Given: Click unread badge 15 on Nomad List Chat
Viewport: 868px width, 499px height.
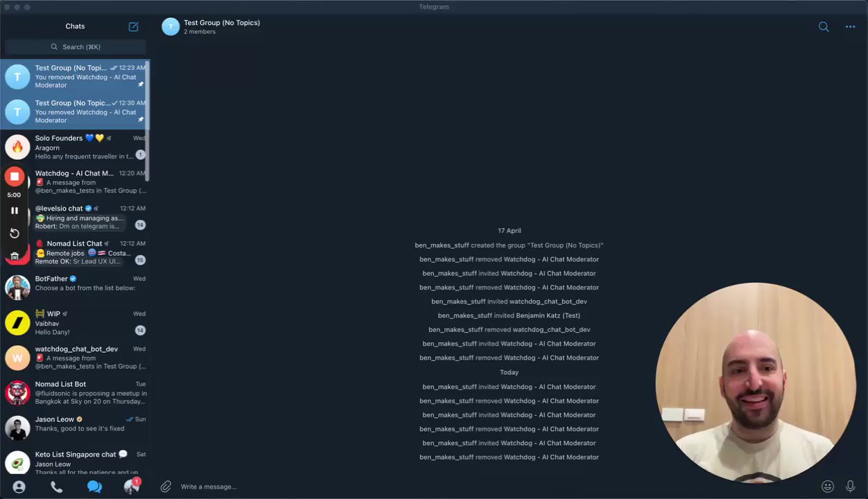Looking at the screenshot, I should pos(140,260).
